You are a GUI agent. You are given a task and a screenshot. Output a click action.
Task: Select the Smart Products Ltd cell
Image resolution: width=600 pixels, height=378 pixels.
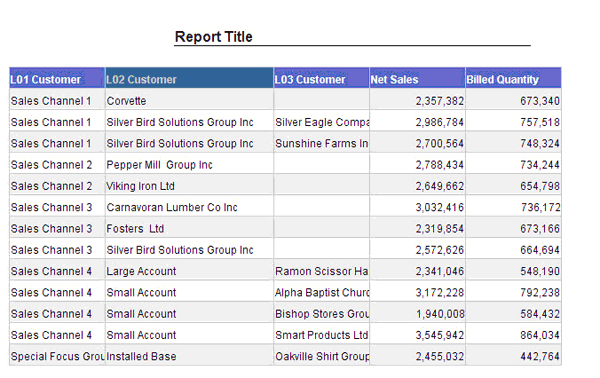click(x=321, y=335)
